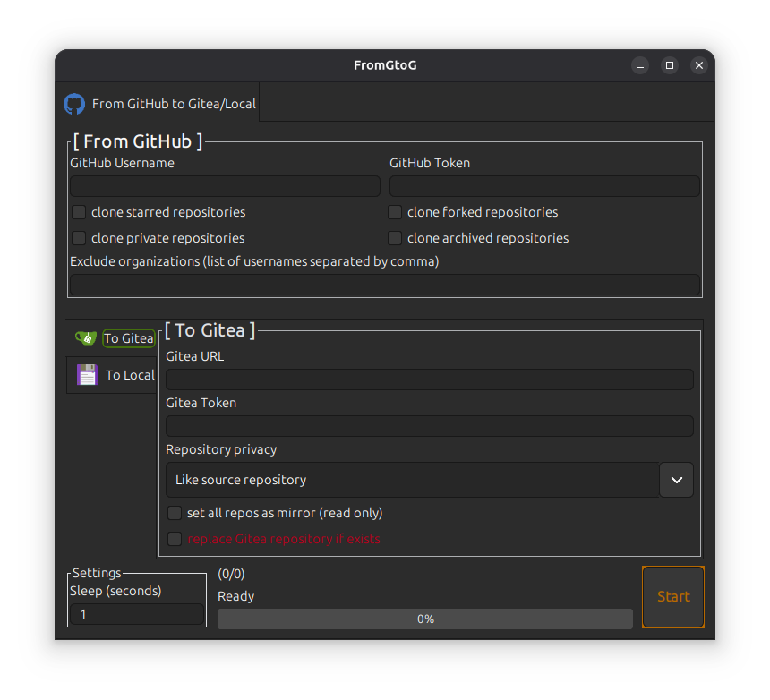This screenshot has height=700, width=770.
Task: Click the 'Ready' status text
Action: pyautogui.click(x=236, y=596)
